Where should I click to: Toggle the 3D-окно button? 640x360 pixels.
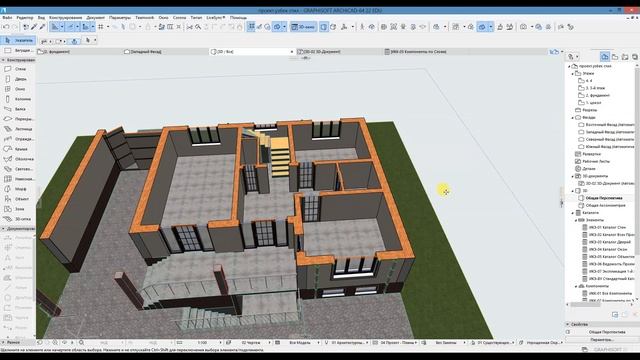(303, 27)
